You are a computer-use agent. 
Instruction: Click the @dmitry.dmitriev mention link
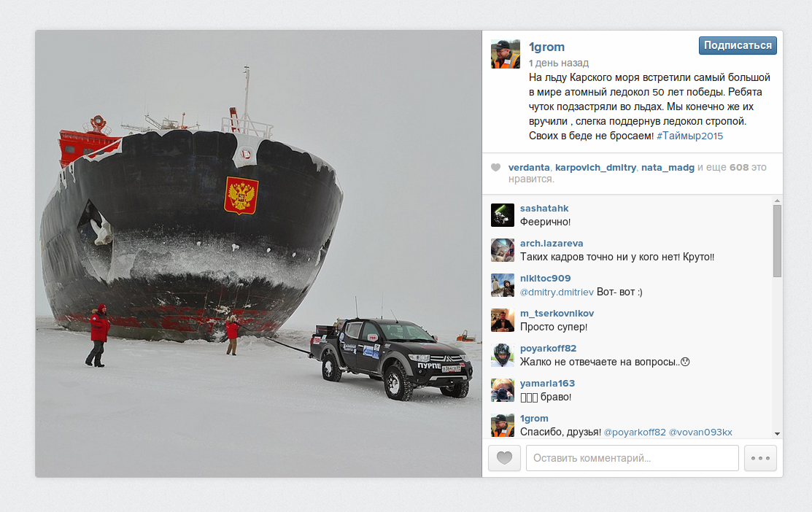(x=557, y=292)
